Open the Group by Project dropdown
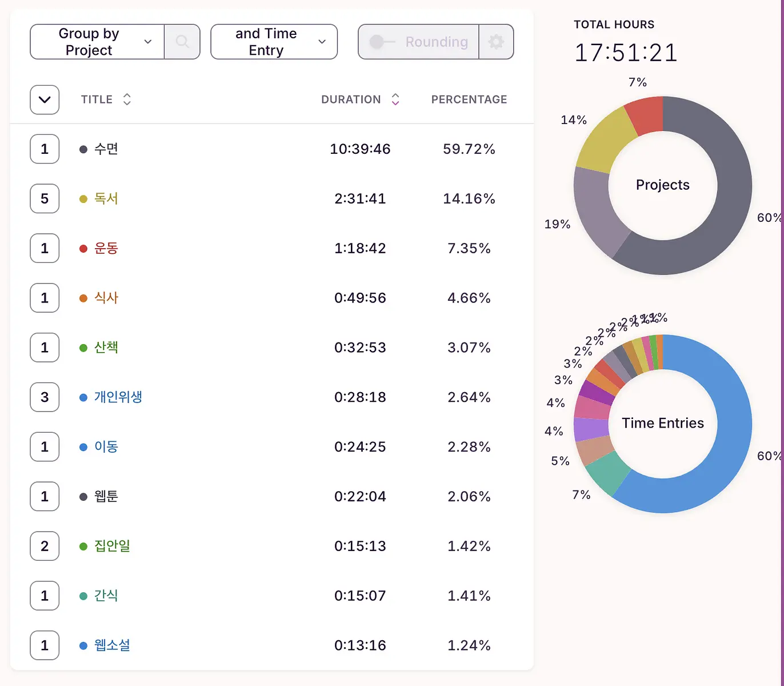 coord(97,42)
